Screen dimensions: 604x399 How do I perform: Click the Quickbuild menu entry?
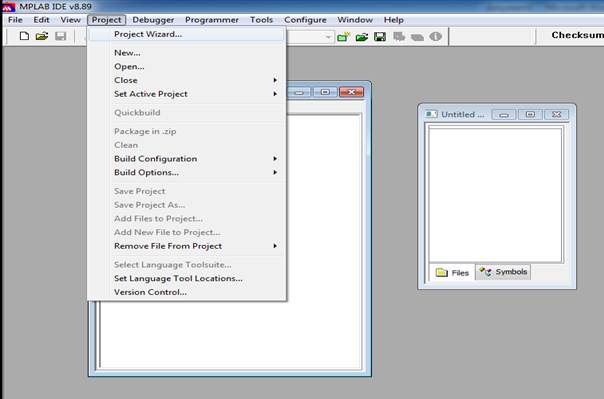[187, 113]
